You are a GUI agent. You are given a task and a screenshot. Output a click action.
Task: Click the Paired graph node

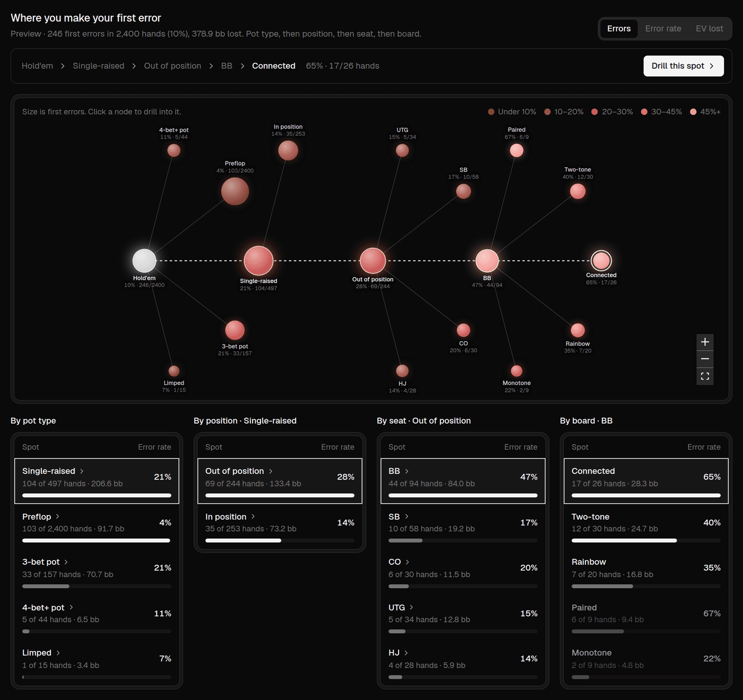(517, 150)
